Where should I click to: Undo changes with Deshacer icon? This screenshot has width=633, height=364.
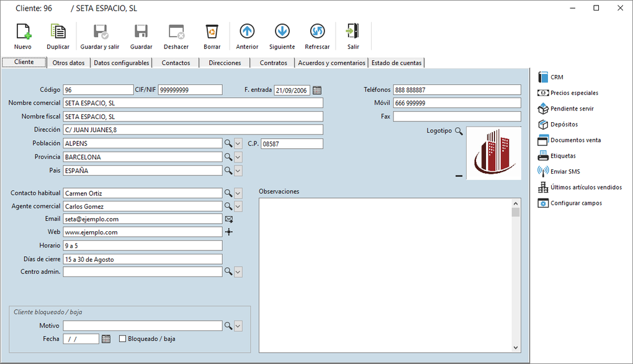click(x=176, y=32)
